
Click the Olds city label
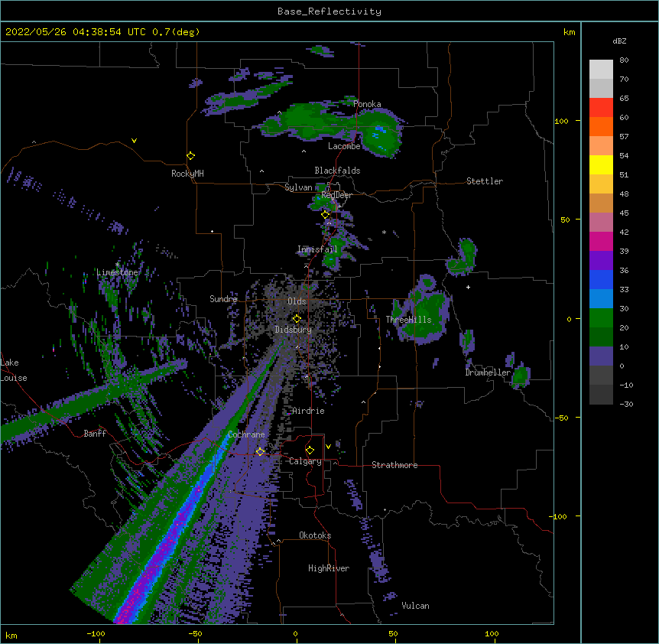pos(297,301)
